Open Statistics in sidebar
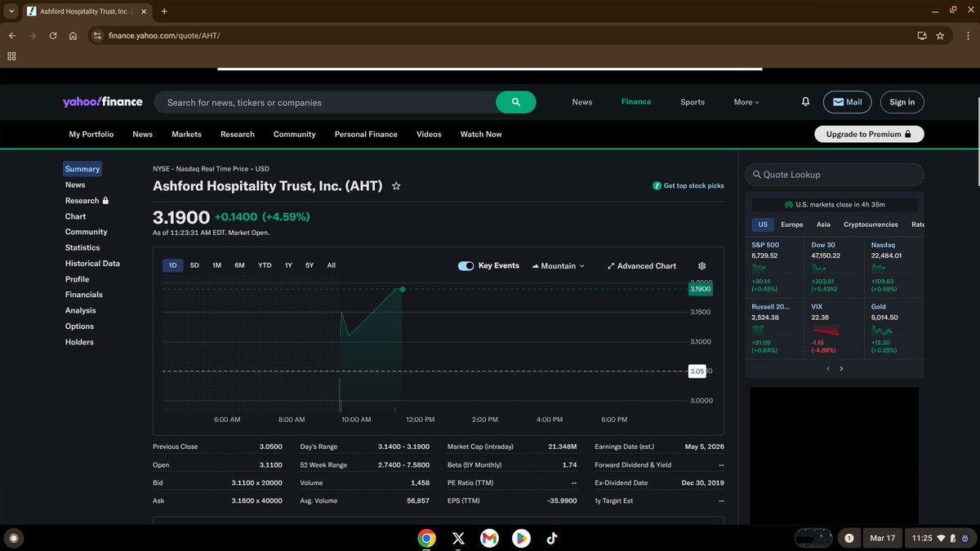Viewport: 980px width, 551px height. click(82, 247)
